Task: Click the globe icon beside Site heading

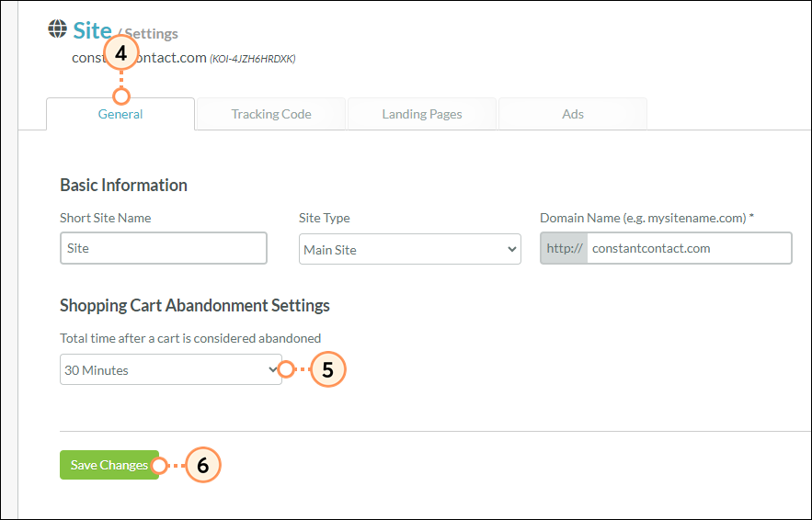Action: tap(58, 29)
